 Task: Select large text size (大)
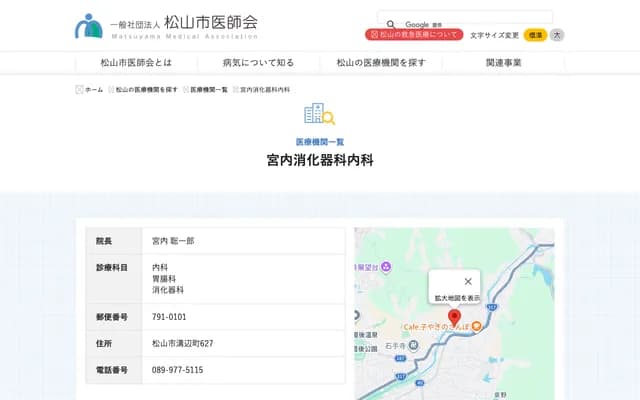(x=557, y=35)
